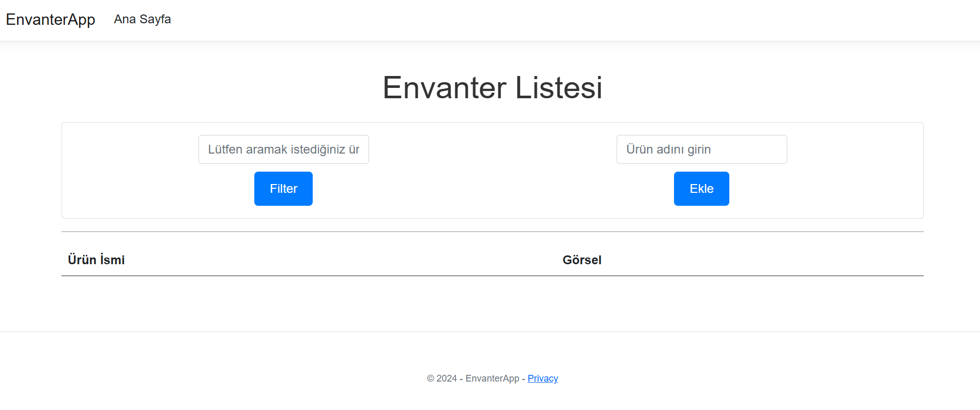Select the 'Ürün İsmi' column header
This screenshot has width=980, height=410.
97,260
